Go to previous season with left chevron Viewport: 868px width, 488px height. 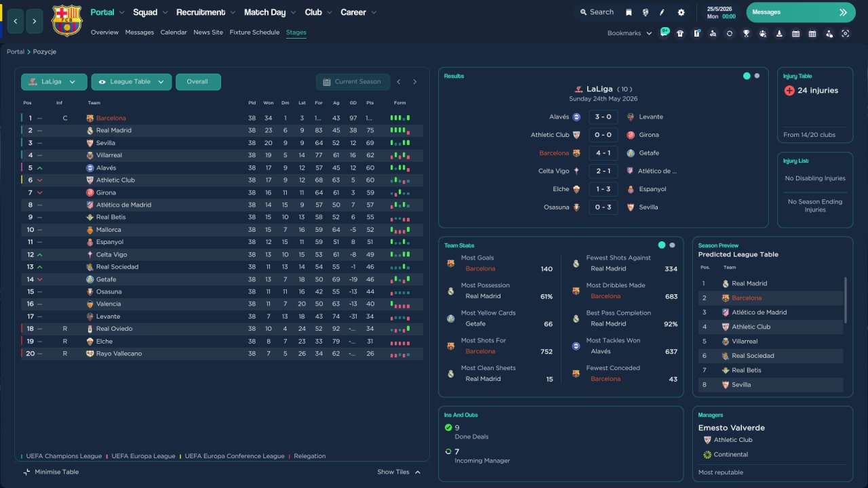399,82
